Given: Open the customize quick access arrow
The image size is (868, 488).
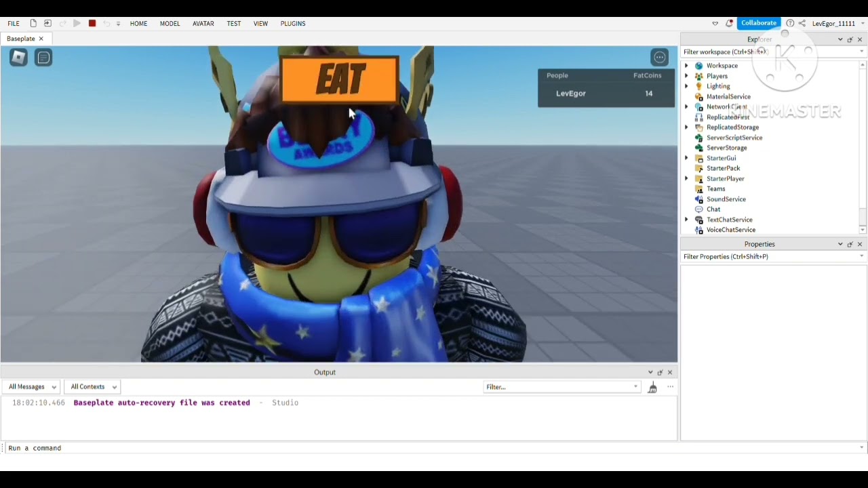Looking at the screenshot, I should pos(118,24).
